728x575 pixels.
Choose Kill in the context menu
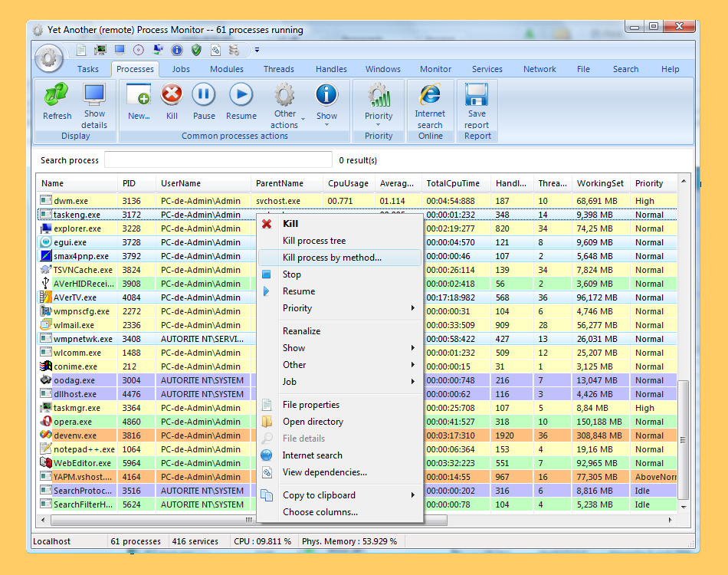coord(339,223)
